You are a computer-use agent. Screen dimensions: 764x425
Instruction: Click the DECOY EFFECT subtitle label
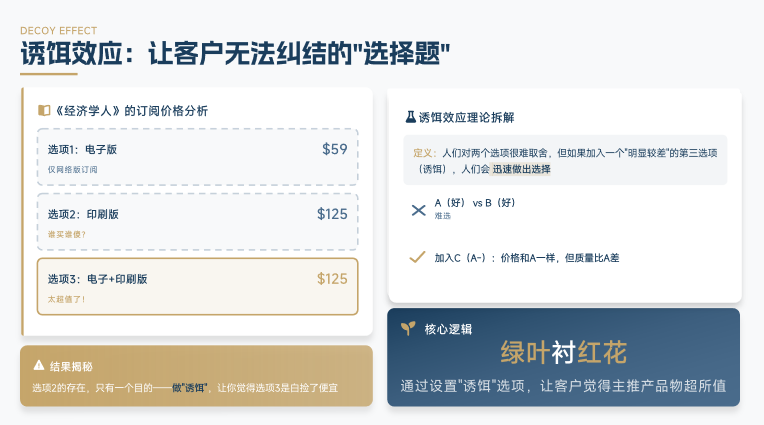point(61,30)
